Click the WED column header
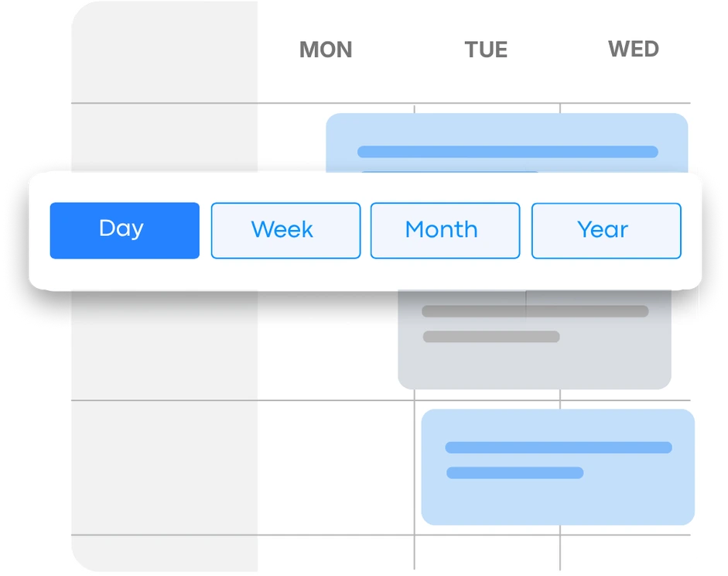 634,50
